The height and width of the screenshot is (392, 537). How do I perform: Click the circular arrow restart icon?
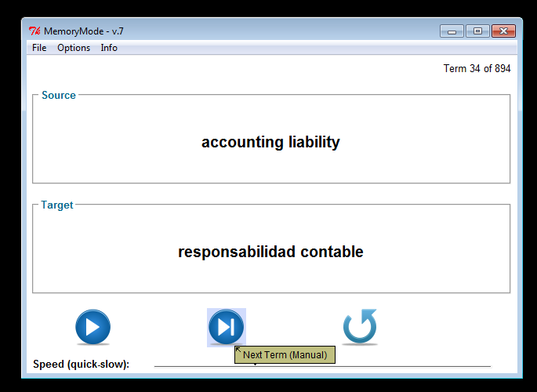pos(360,327)
